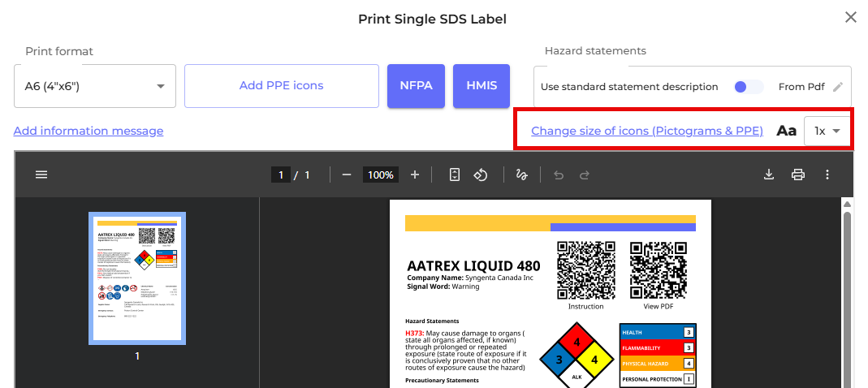Screen dimensions: 868x388
Task: Click the Print format label
Action: tap(59, 51)
